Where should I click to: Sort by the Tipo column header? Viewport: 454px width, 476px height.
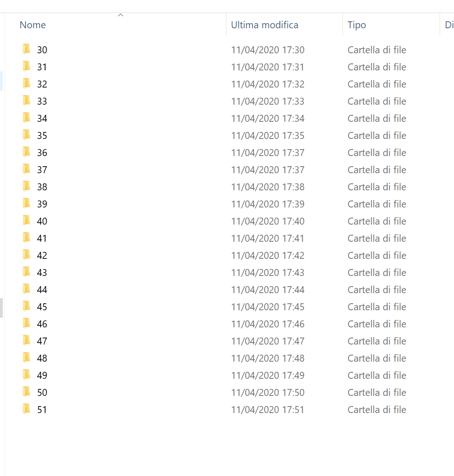point(357,25)
